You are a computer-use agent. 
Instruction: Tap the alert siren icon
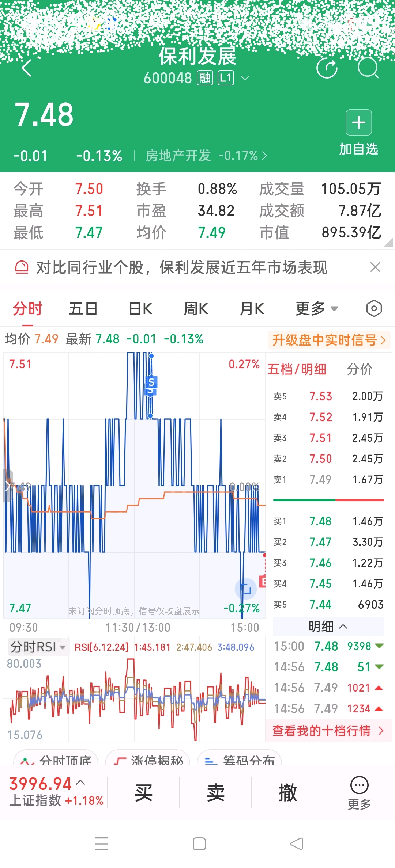coord(22,267)
